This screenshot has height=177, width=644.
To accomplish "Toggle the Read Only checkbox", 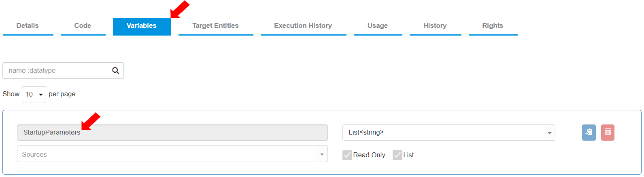I will click(347, 155).
